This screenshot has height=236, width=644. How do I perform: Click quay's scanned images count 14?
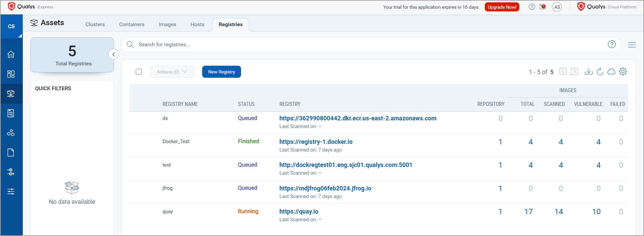pyautogui.click(x=559, y=212)
